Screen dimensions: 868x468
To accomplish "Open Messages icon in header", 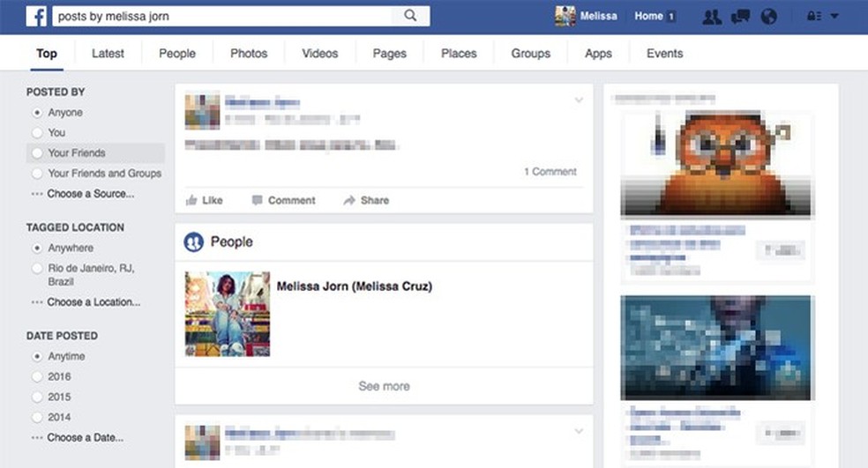I will coord(740,17).
